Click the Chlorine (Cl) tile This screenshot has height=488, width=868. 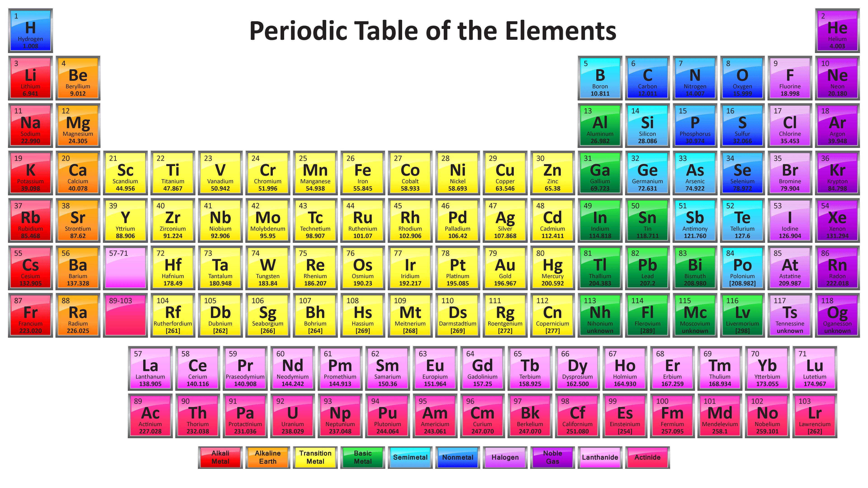790,126
